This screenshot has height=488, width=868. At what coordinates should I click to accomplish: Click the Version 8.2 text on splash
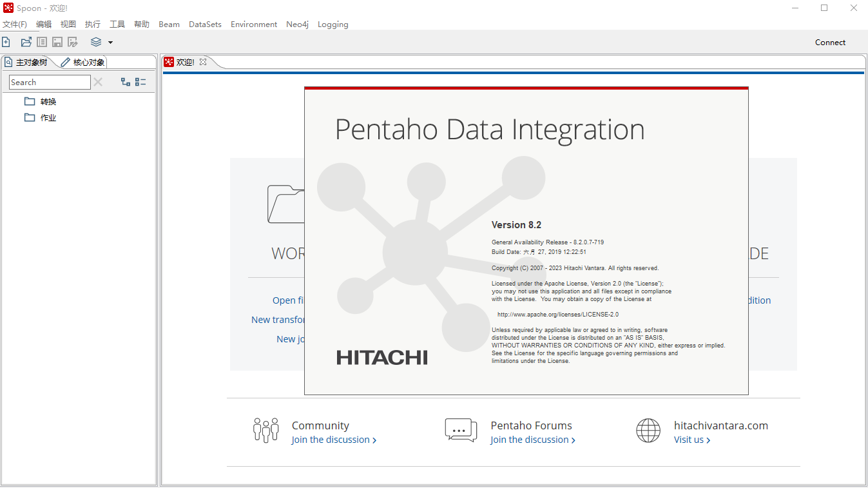coord(516,225)
